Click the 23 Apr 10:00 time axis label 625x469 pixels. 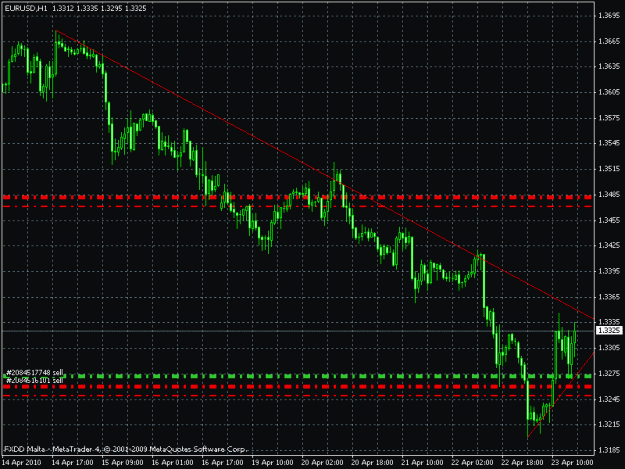572,463
